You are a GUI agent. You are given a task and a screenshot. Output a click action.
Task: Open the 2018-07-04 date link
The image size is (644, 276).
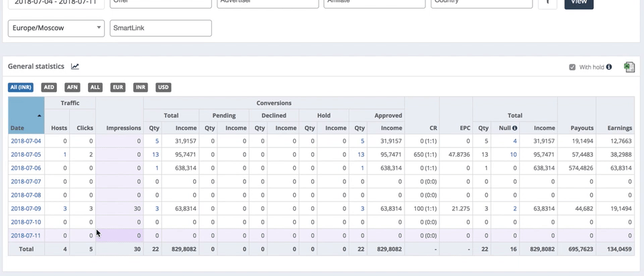coord(26,141)
